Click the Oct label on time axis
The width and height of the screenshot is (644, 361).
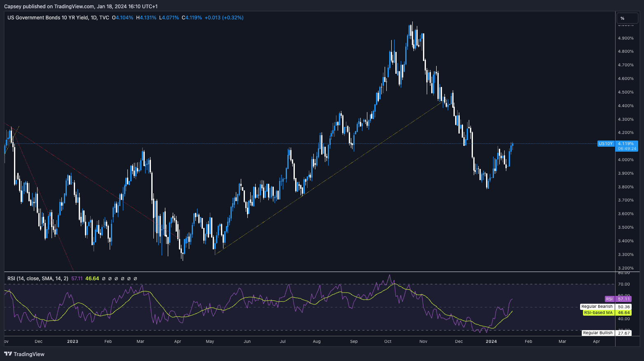tap(388, 341)
